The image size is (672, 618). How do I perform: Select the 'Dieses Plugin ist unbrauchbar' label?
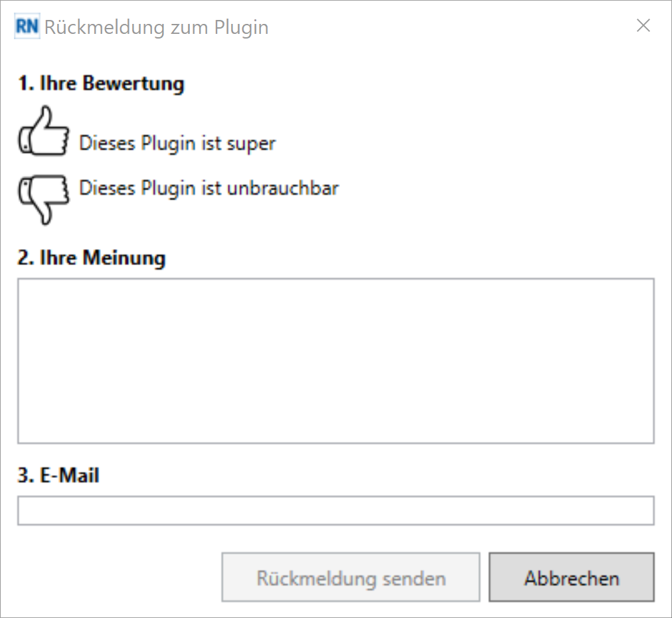point(209,188)
